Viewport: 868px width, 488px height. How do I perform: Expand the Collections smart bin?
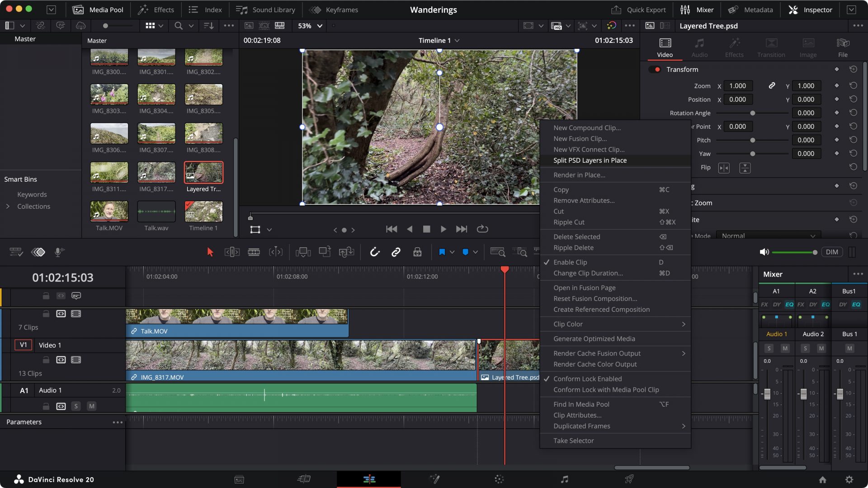coord(8,206)
